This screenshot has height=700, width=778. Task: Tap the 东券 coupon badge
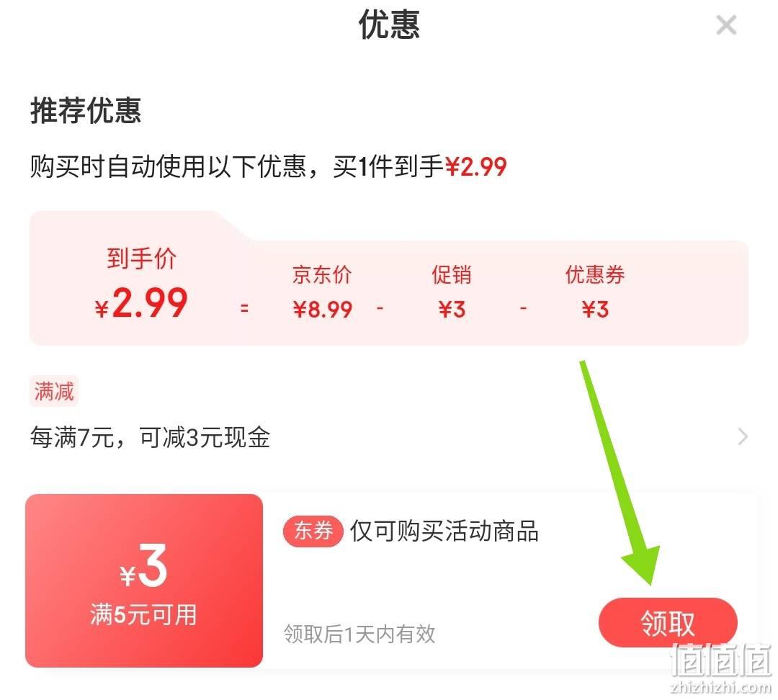coord(313,531)
